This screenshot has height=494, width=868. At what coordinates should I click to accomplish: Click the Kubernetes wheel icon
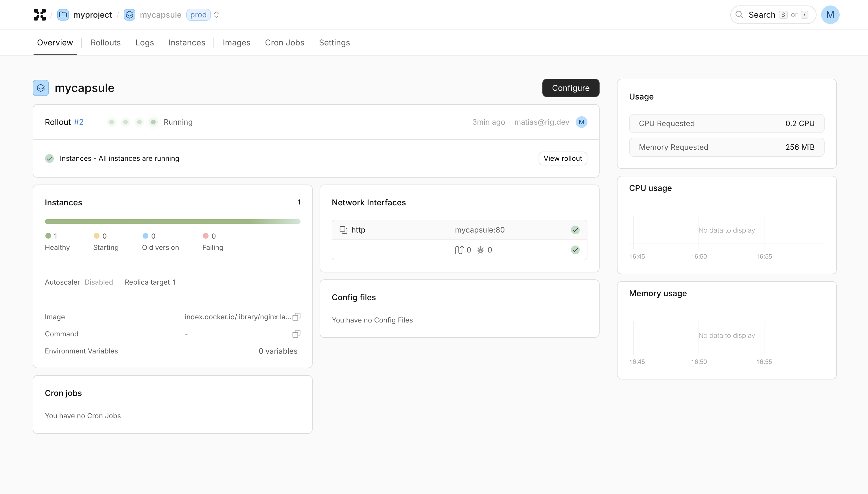pos(480,250)
